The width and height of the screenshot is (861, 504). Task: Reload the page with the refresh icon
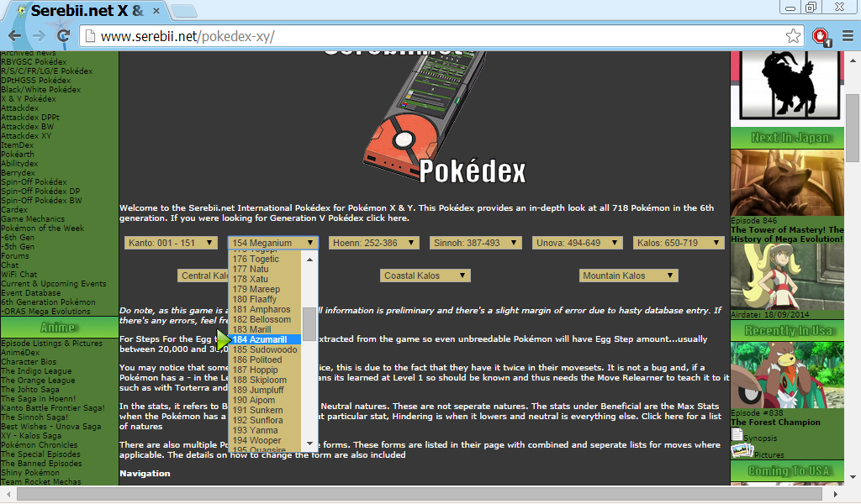tap(63, 36)
